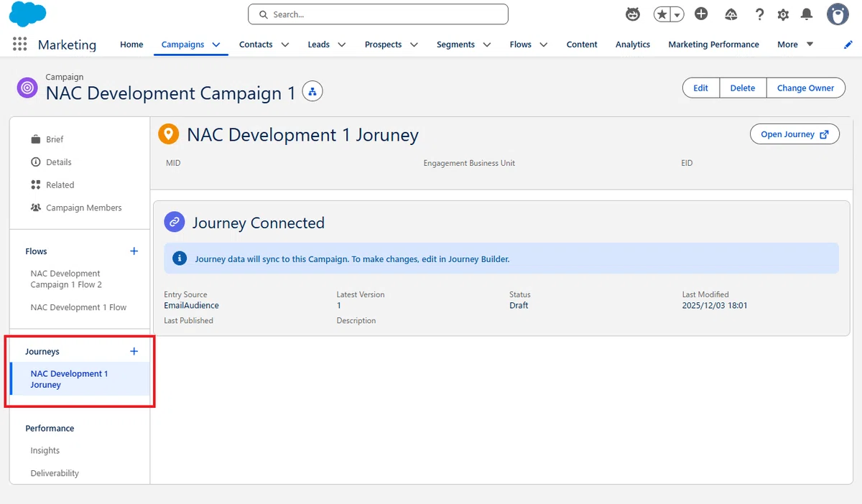The height and width of the screenshot is (504, 862).
Task: Open the Prospects tab
Action: pyautogui.click(x=383, y=45)
